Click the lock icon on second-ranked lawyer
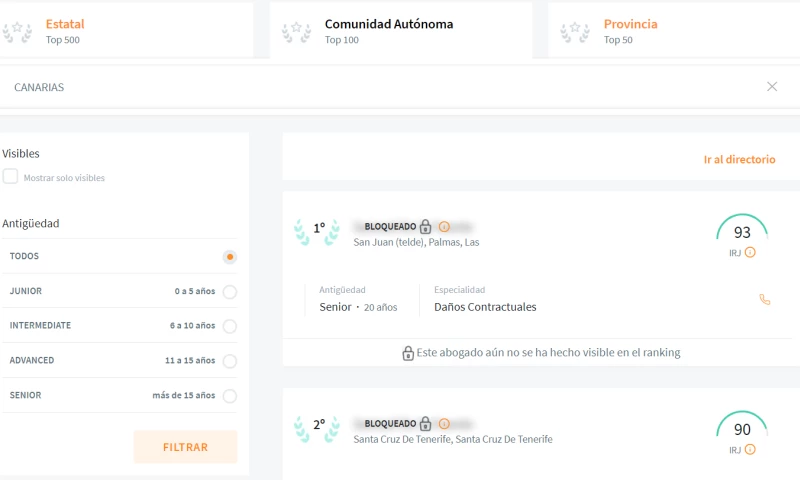The width and height of the screenshot is (800, 480). 425,424
